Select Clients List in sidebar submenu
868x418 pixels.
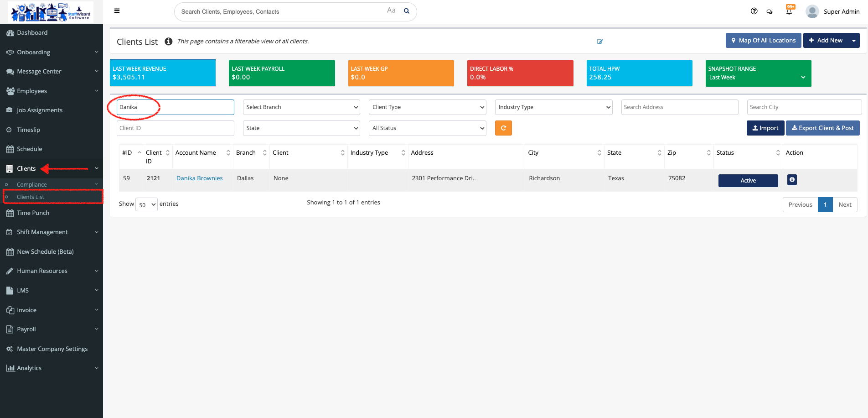click(31, 197)
